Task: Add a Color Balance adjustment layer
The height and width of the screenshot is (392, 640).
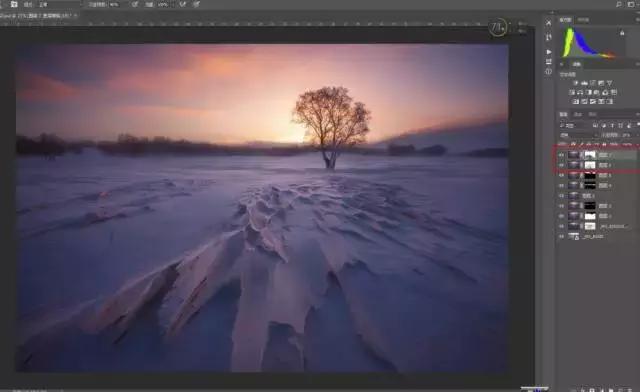Action: pos(580,93)
